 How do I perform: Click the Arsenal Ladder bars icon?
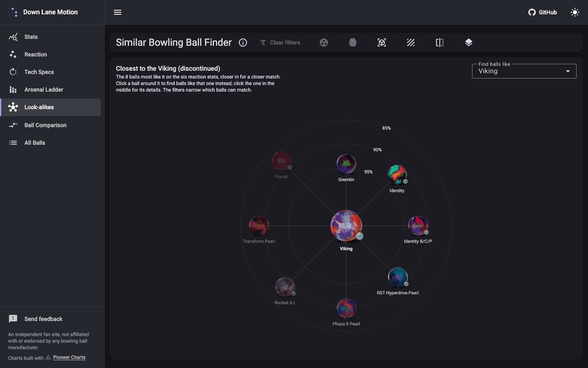[x=13, y=90]
